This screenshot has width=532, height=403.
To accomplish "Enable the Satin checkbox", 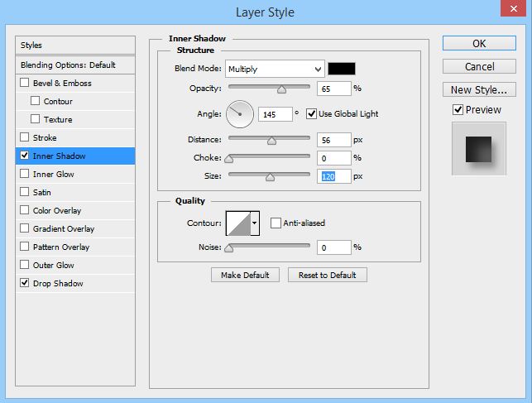I will pos(25,192).
